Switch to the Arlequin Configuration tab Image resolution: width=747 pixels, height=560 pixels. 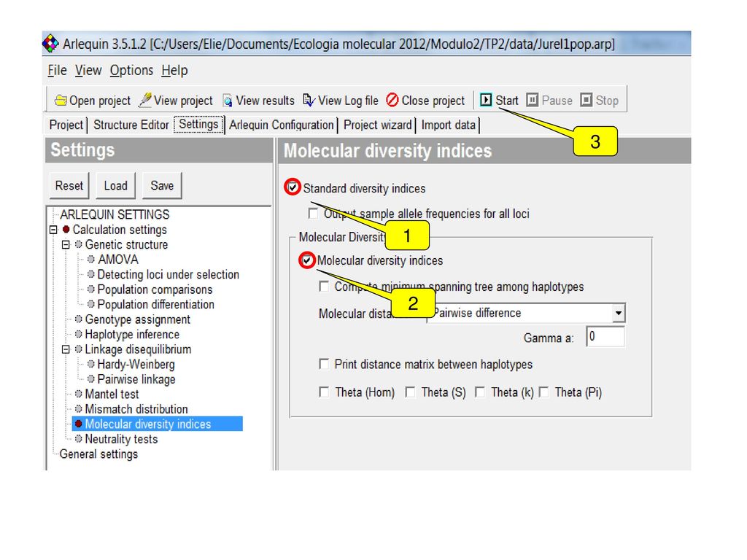coord(282,125)
